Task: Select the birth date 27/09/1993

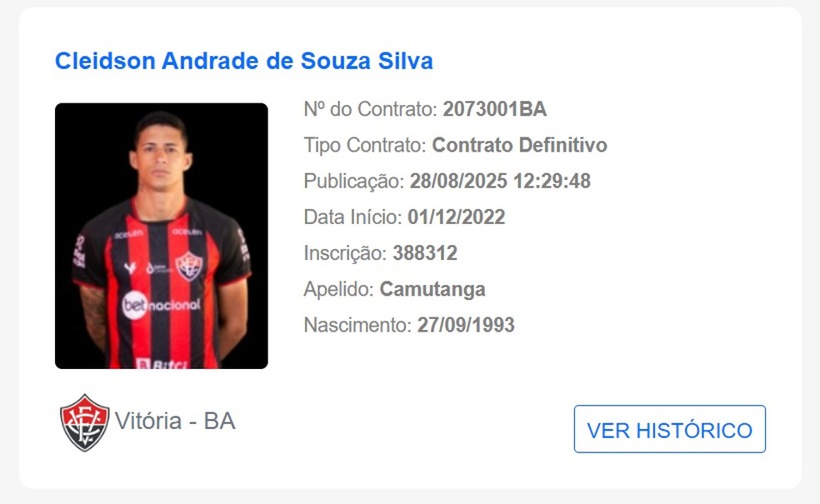Action: [466, 325]
